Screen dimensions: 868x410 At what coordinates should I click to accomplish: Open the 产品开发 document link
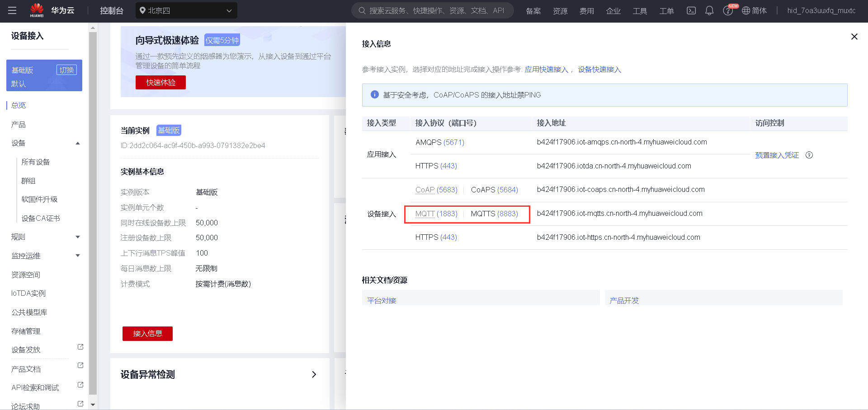click(x=624, y=301)
